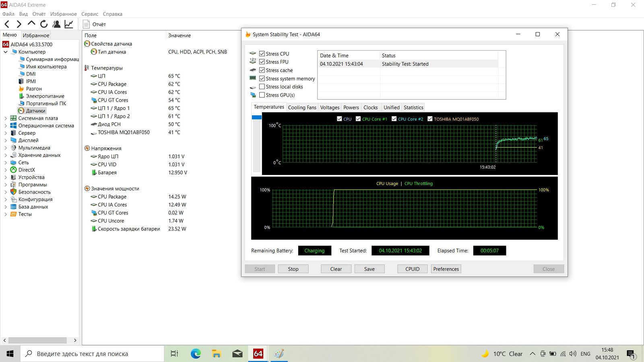Toggle CPU Core #1 graph checkbox

click(x=358, y=119)
